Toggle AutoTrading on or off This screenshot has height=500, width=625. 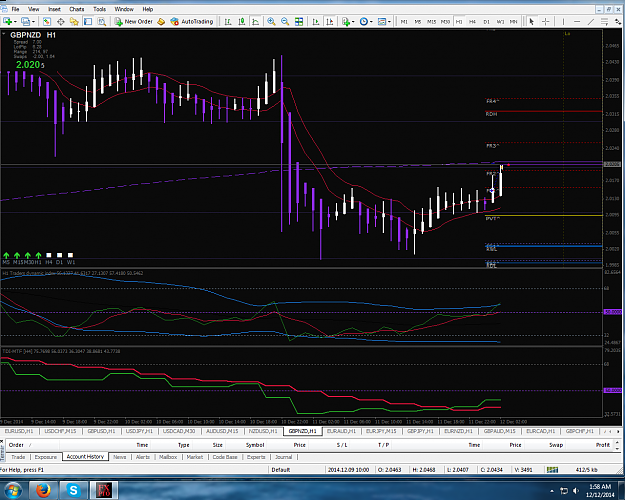(x=192, y=22)
